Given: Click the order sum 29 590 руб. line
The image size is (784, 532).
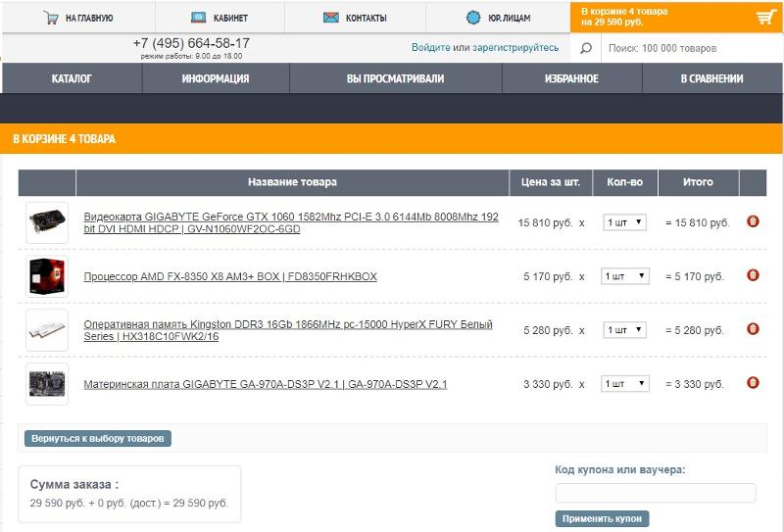Looking at the screenshot, I should tap(129, 503).
